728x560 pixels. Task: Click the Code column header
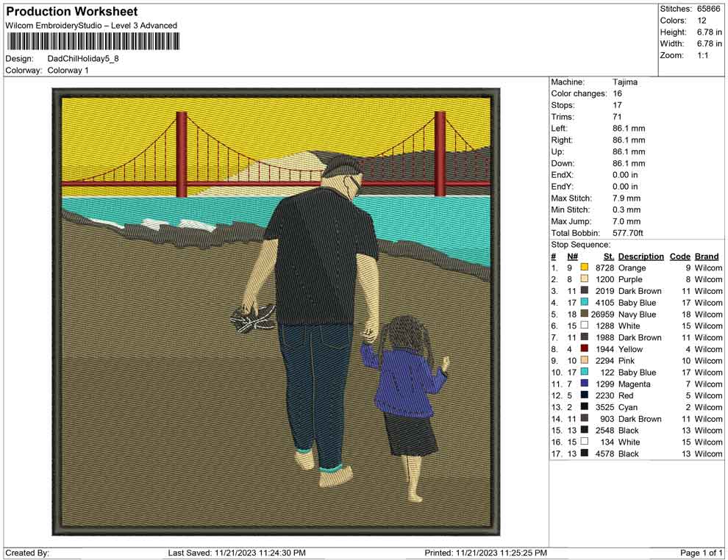(679, 256)
